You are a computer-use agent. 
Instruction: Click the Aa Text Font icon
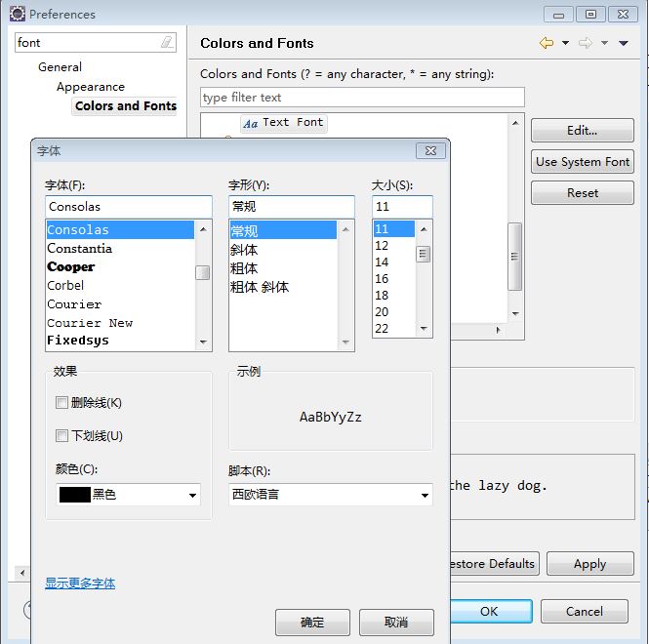250,123
